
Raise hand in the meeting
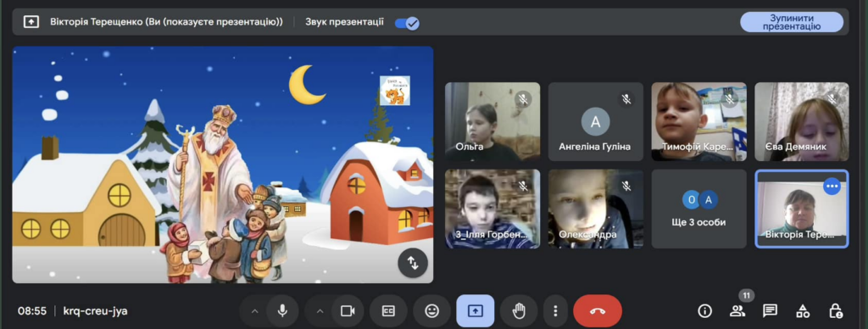[x=519, y=311]
